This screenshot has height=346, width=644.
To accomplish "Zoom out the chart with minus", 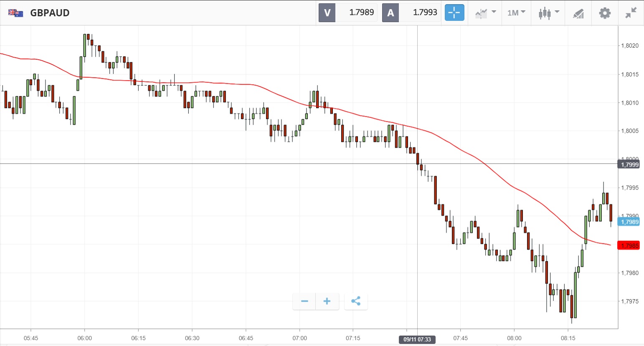I will [304, 301].
